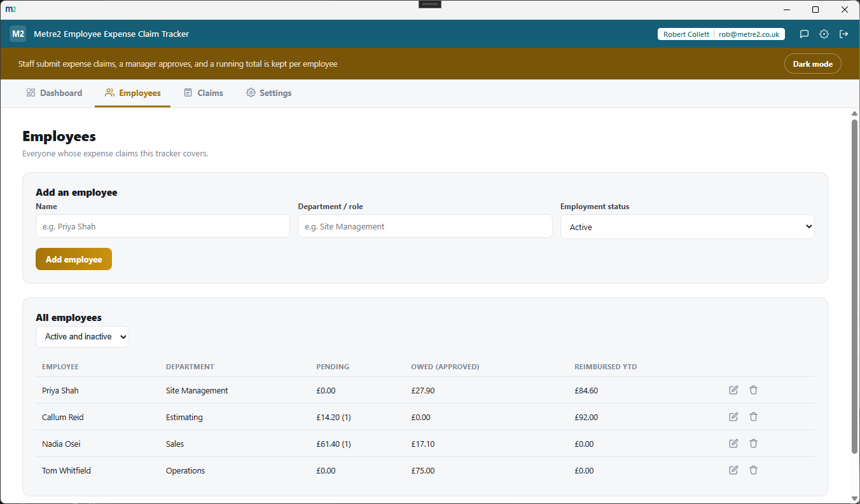Delete Callum Reid from employees
This screenshot has height=504, width=860.
click(x=753, y=417)
